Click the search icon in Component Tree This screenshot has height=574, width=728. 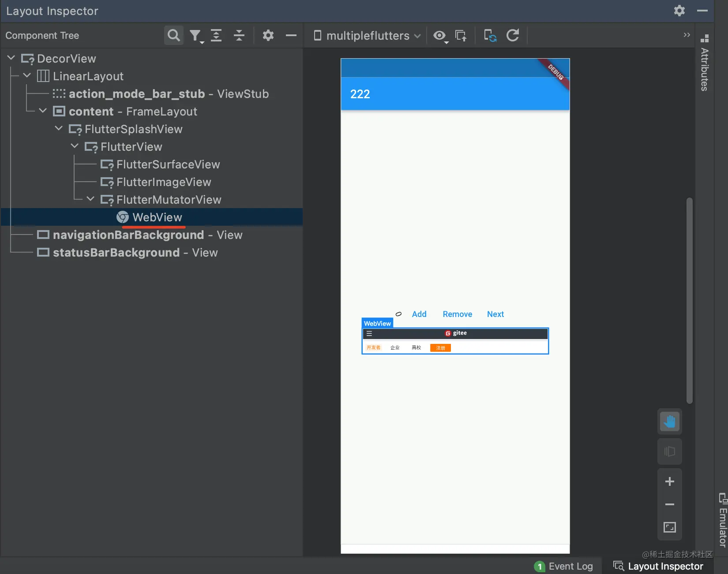tap(174, 35)
